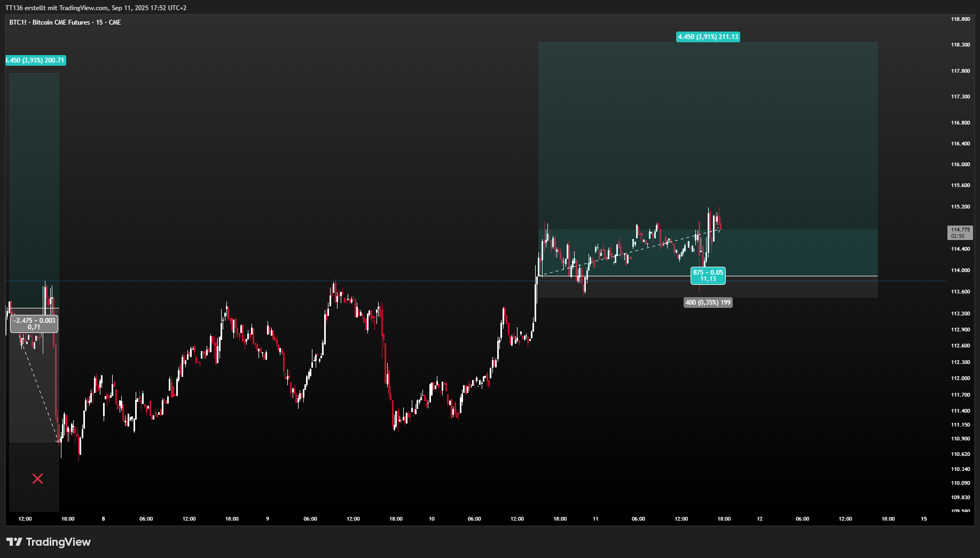Click the white entry line of the long position

tap(708, 276)
